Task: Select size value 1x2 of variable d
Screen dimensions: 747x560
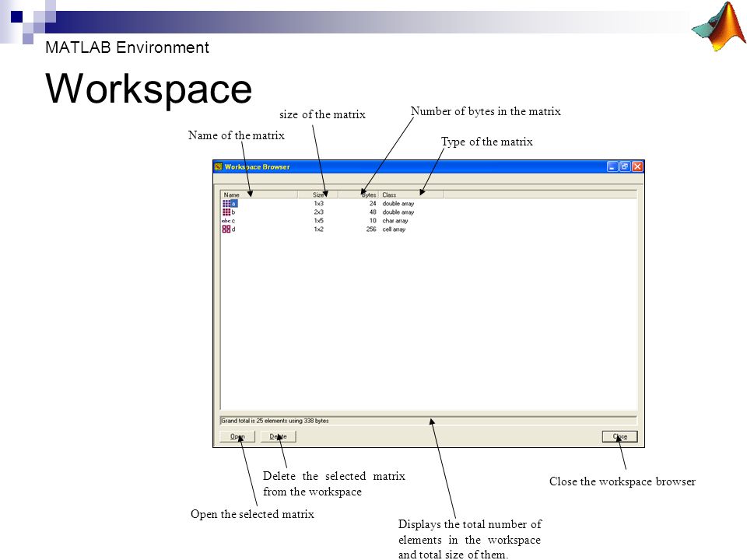Action: 319,229
